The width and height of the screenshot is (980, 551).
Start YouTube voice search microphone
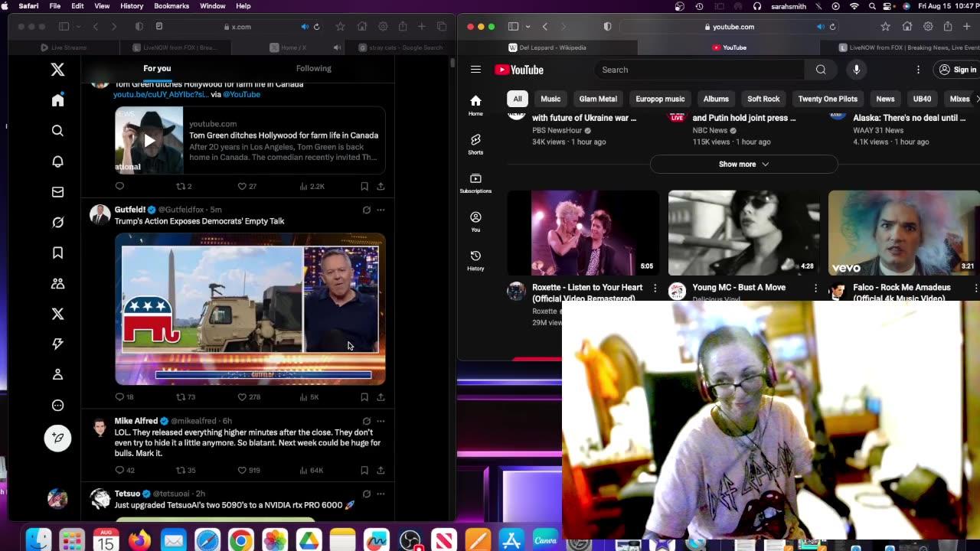click(857, 70)
